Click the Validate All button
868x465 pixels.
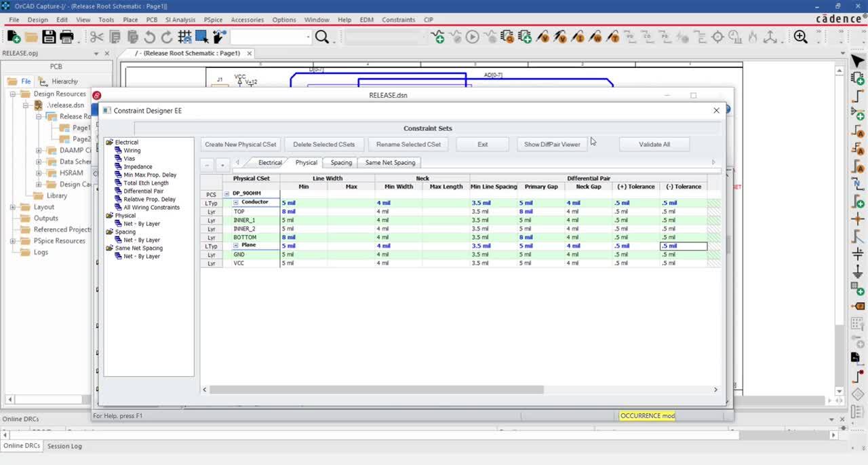click(653, 144)
